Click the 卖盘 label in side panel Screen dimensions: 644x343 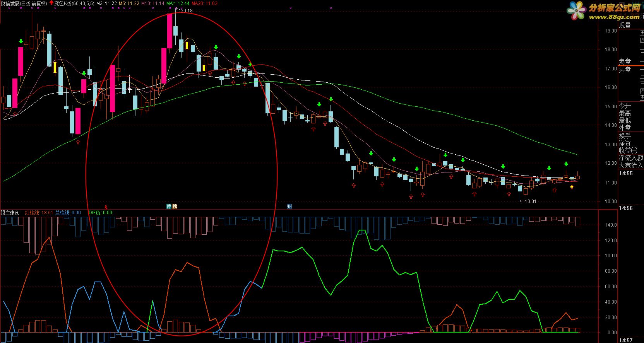(625, 62)
